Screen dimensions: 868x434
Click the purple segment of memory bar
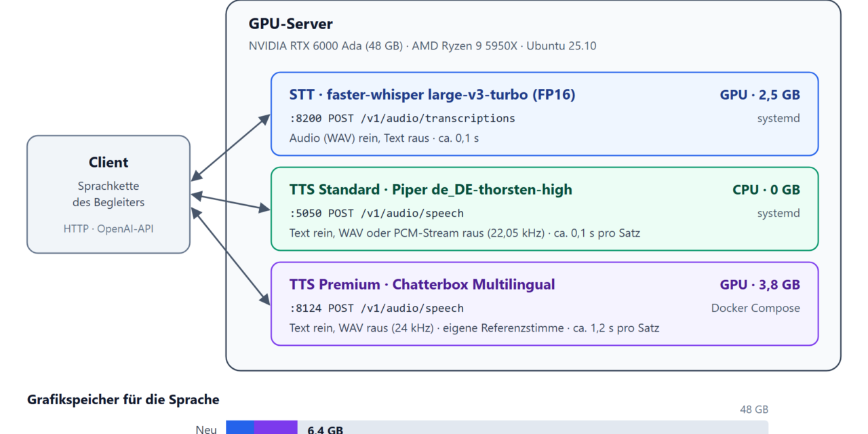(276, 427)
